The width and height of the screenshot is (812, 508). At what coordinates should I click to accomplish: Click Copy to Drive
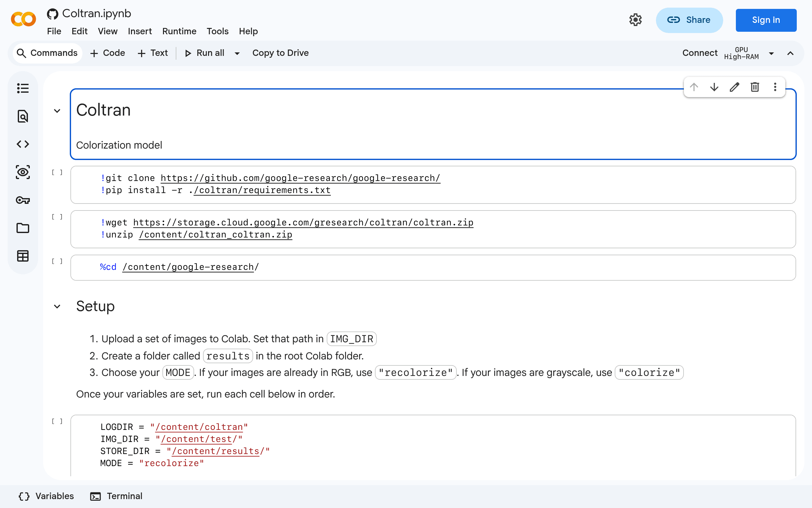coord(280,53)
